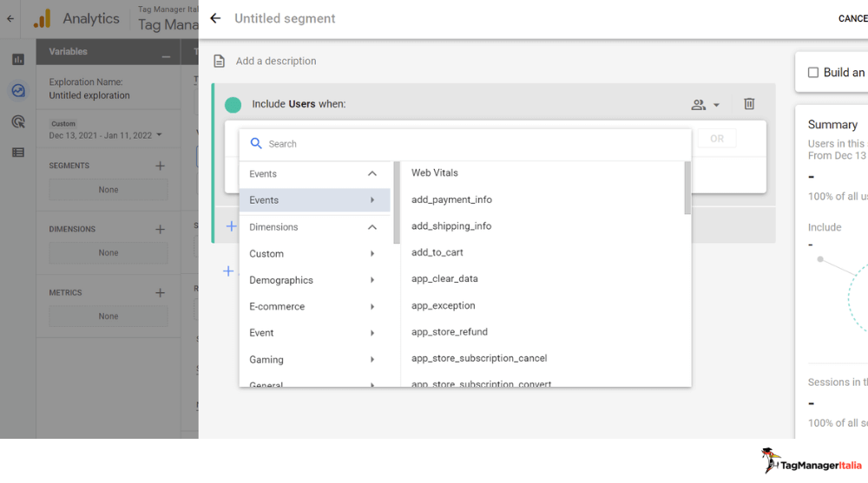Image resolution: width=868 pixels, height=483 pixels.
Task: Expand the Custom dimensions submenu
Action: (x=314, y=253)
